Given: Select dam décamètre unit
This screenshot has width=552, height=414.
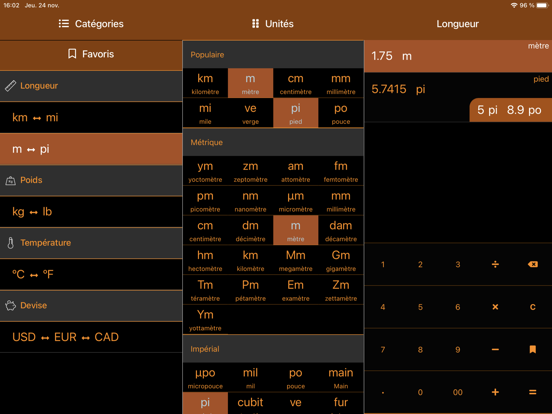Looking at the screenshot, I should pyautogui.click(x=341, y=230).
